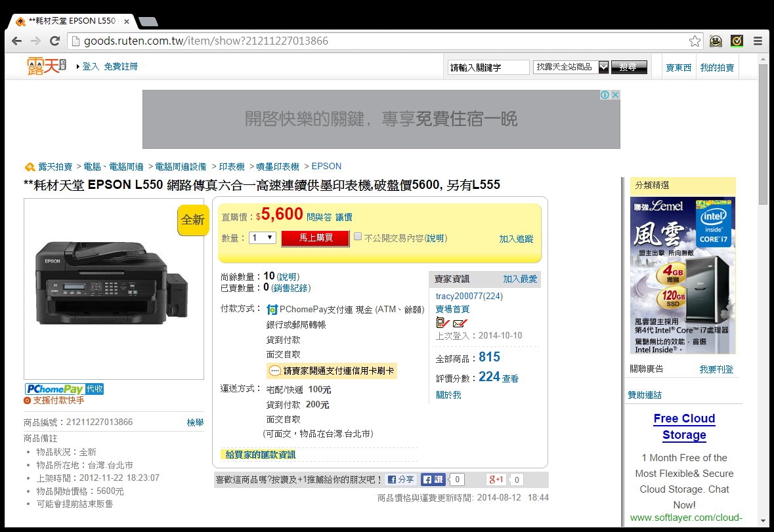Click the scrollbar down arrow
Screen dimensions: 774x532
pos(763,521)
